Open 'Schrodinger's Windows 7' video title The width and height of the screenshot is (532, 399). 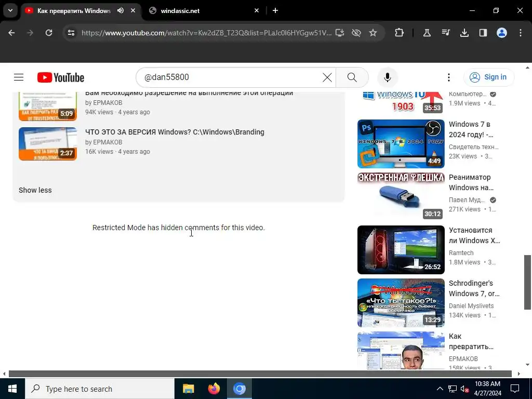click(x=474, y=288)
